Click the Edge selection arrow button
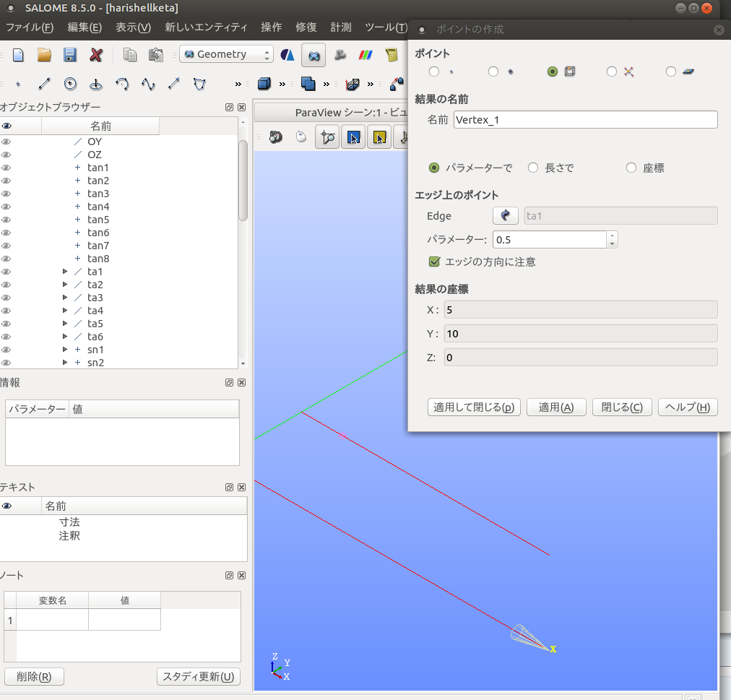This screenshot has height=700, width=731. (506, 215)
